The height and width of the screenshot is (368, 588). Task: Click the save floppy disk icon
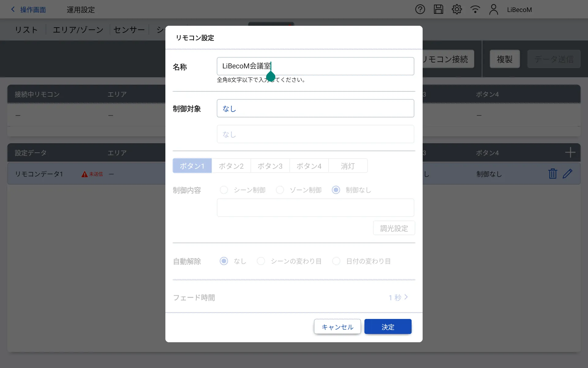click(x=438, y=10)
